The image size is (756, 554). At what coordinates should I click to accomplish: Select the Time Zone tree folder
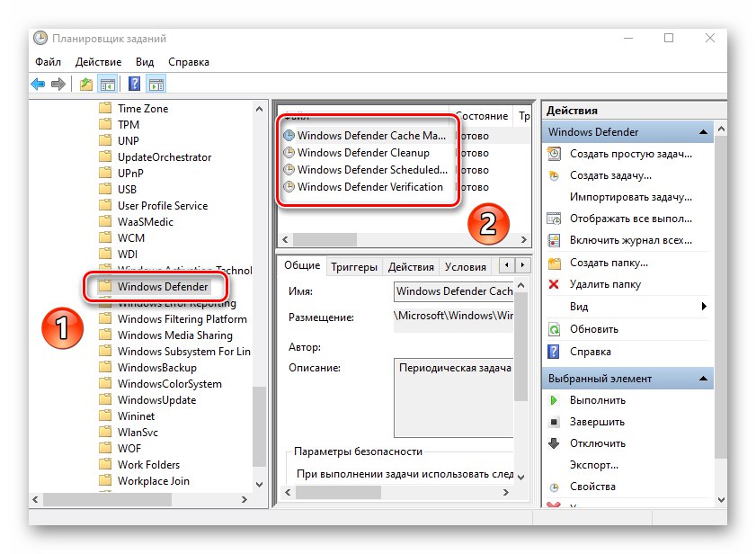point(143,109)
